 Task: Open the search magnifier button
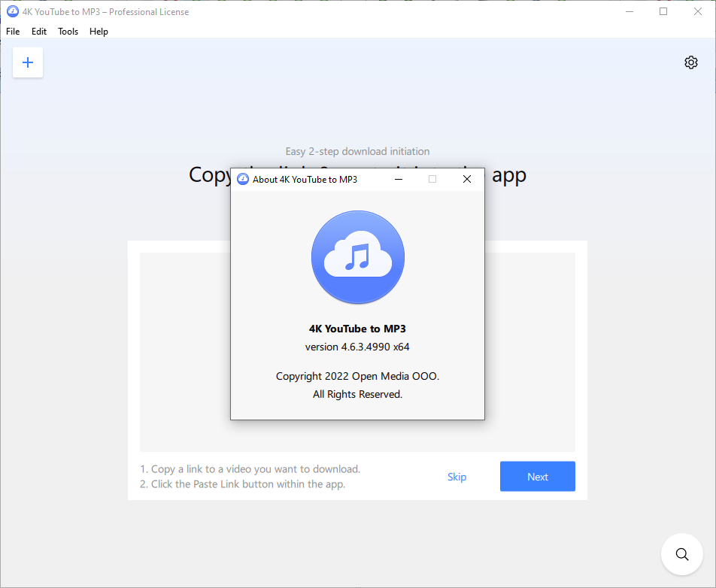(x=681, y=554)
